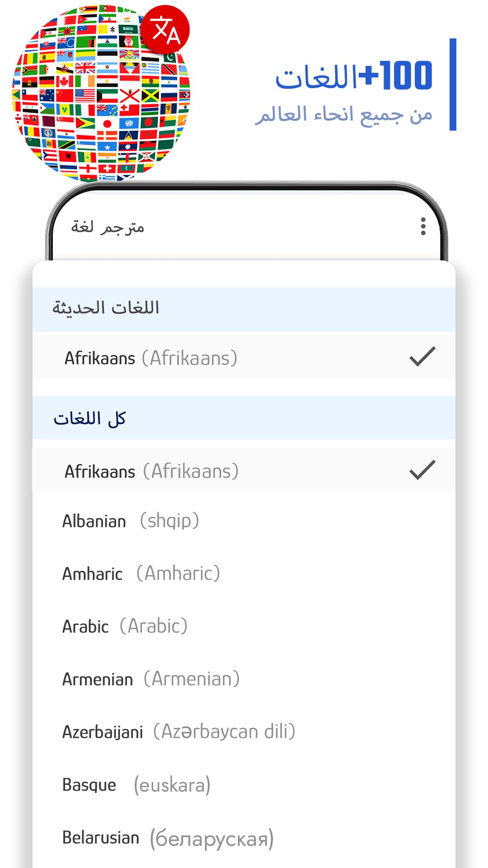Select Albanian (shqip) language
Screen dimensions: 488x868
pos(244,521)
